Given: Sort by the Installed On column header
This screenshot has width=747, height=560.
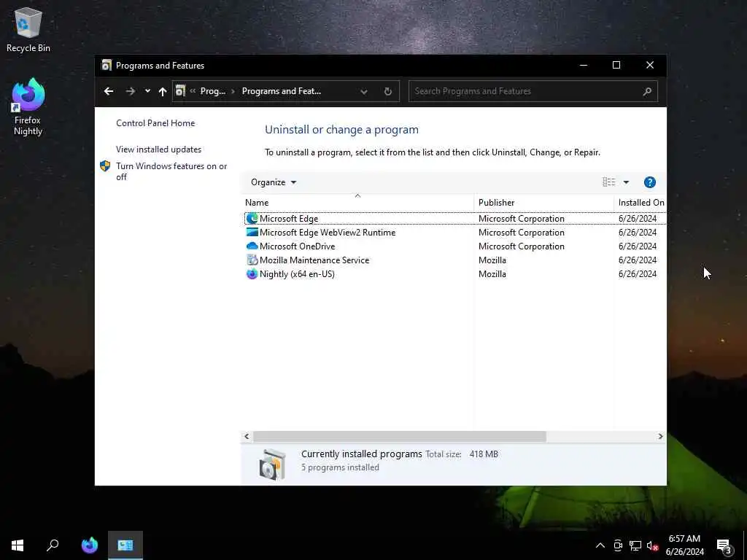Looking at the screenshot, I should point(640,203).
